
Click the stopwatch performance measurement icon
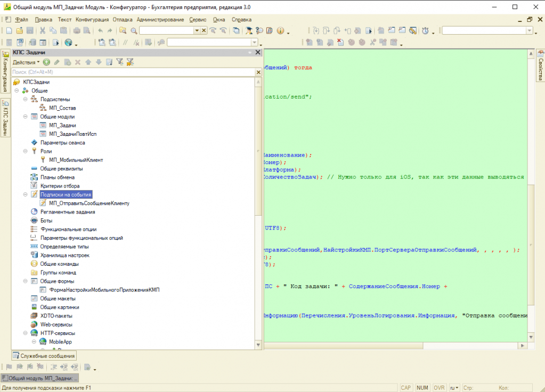tap(425, 31)
